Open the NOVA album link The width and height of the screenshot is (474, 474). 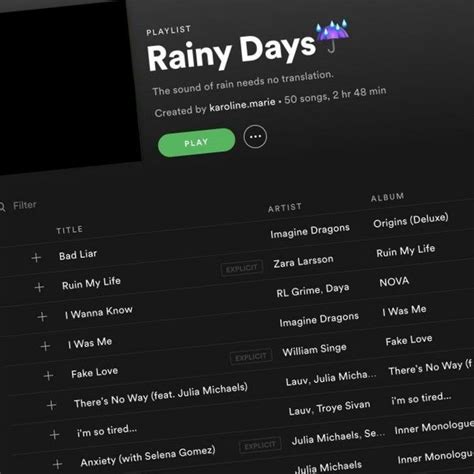[394, 282]
